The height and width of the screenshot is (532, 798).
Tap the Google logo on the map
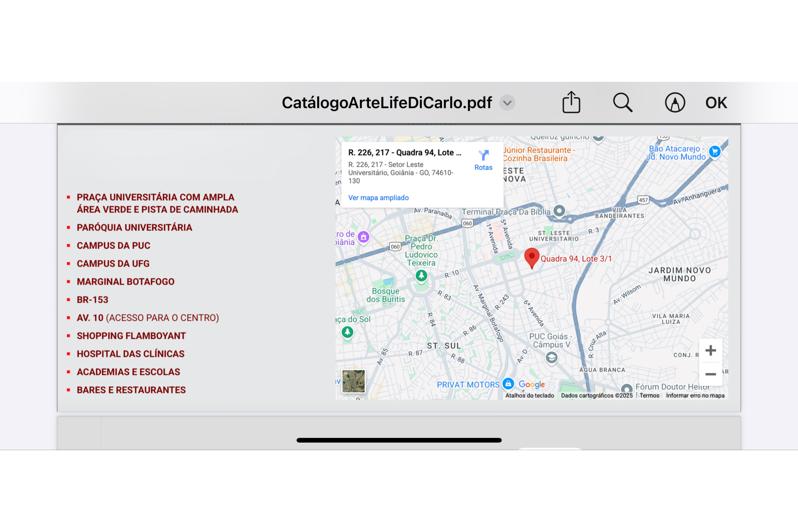pyautogui.click(x=532, y=384)
